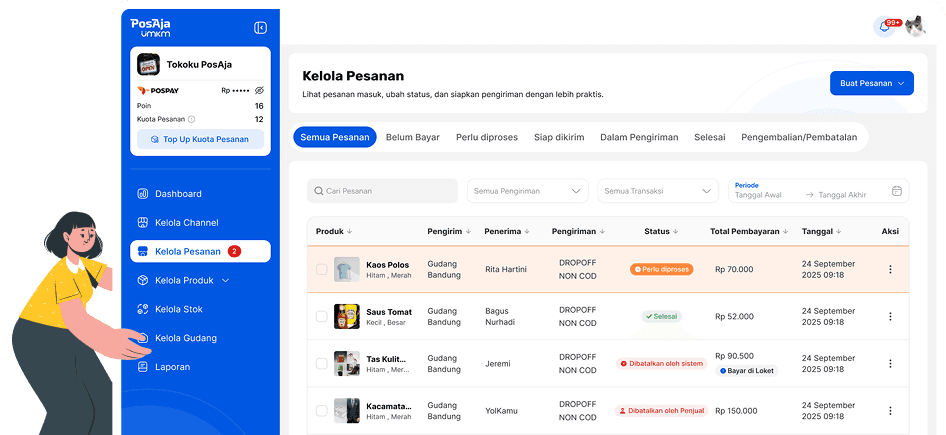The image size is (946, 435).
Task: Switch to Siap dikirim tab
Action: 559,137
